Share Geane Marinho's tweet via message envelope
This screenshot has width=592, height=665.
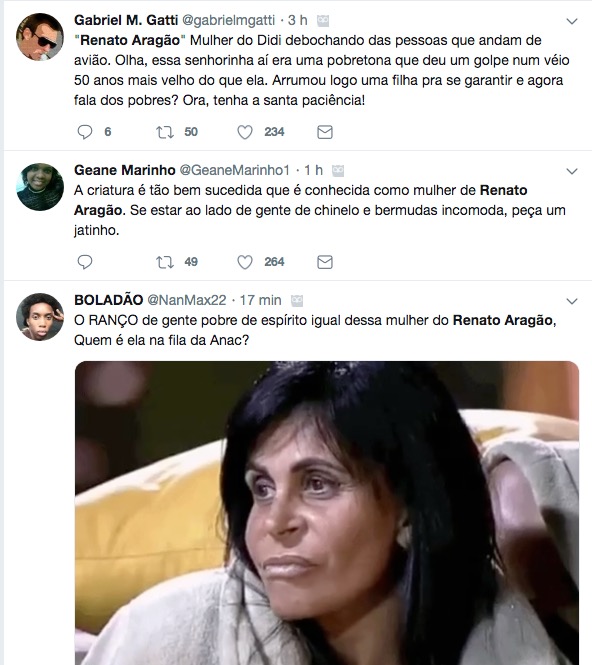point(325,262)
